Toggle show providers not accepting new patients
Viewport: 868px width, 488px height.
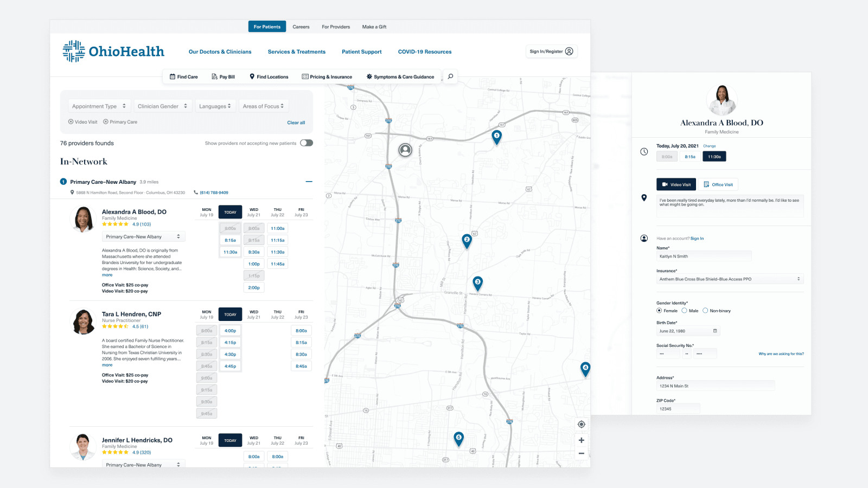click(307, 143)
